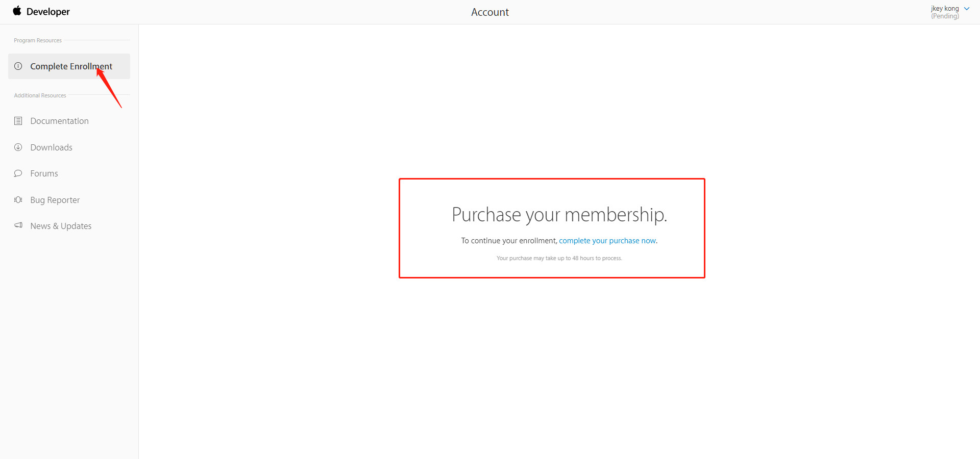Click the Developer title text
The height and width of the screenshot is (459, 980).
48,12
